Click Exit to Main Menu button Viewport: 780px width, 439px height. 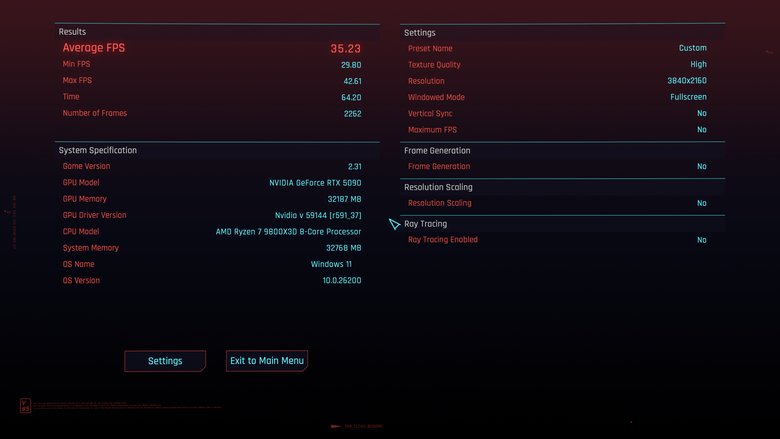[x=267, y=361]
